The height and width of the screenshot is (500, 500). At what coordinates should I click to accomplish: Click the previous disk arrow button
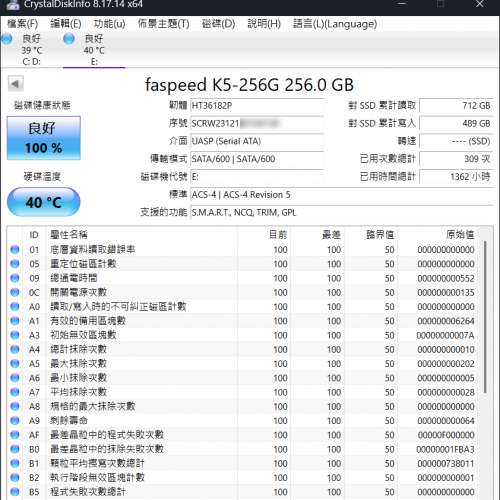pos(16,84)
